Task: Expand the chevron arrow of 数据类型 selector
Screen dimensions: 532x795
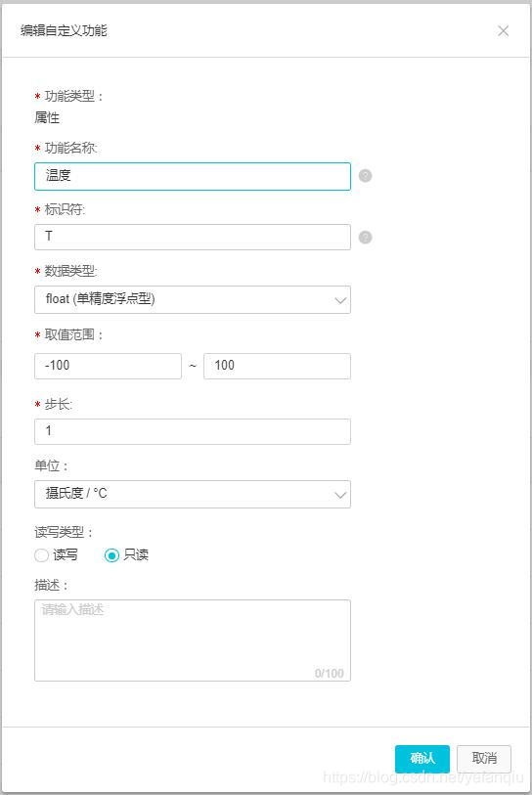Action: click(340, 300)
